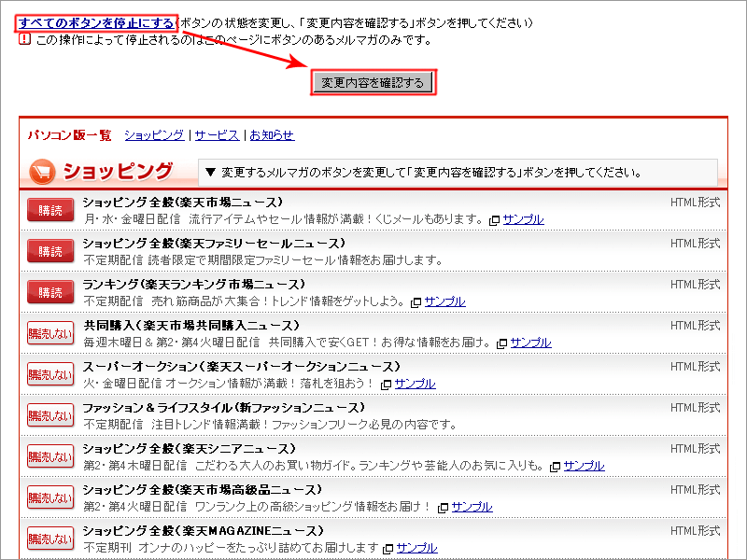Toggle 購読 button for 楽天ランキング市場ニュース
The image size is (747, 560).
pyautogui.click(x=50, y=292)
